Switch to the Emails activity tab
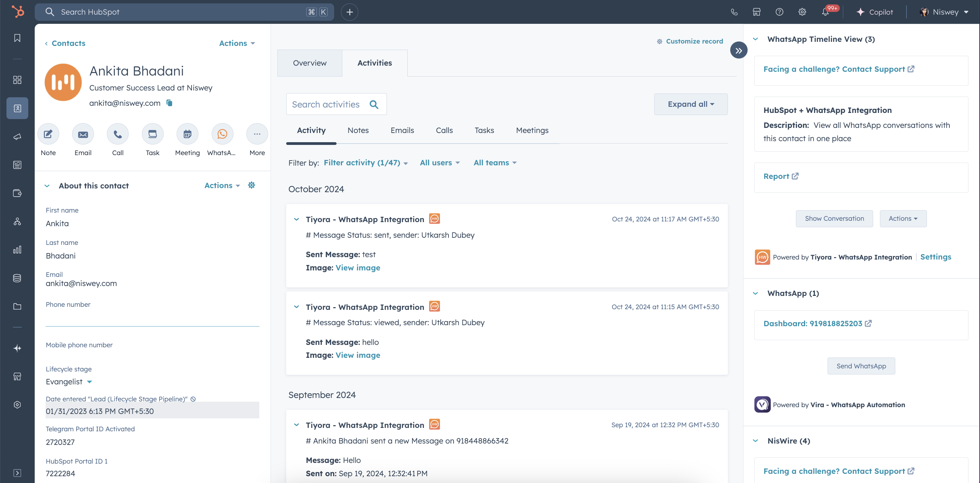 (x=402, y=131)
